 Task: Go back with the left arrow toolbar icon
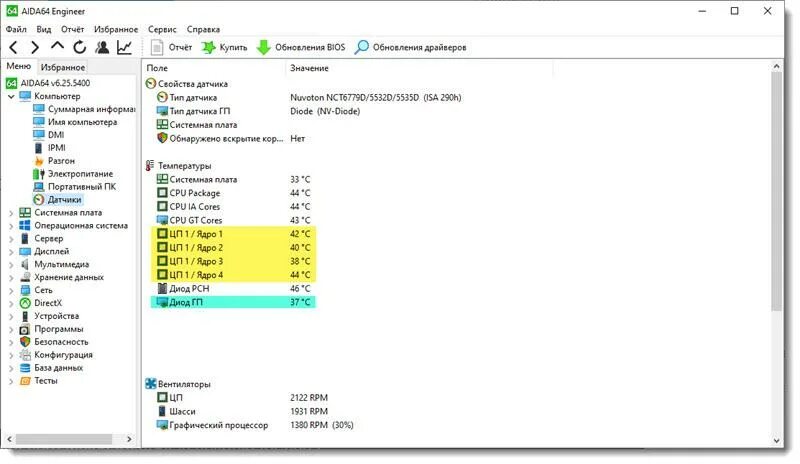coord(14,47)
